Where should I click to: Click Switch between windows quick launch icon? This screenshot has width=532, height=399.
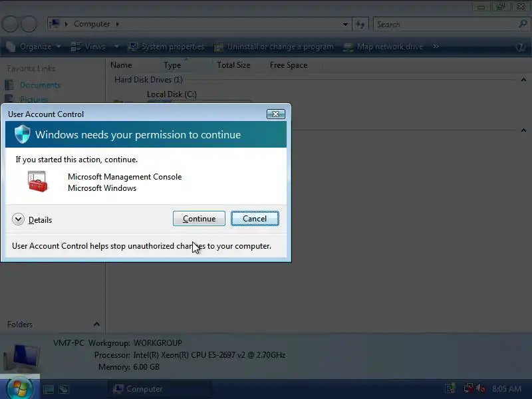[64, 389]
